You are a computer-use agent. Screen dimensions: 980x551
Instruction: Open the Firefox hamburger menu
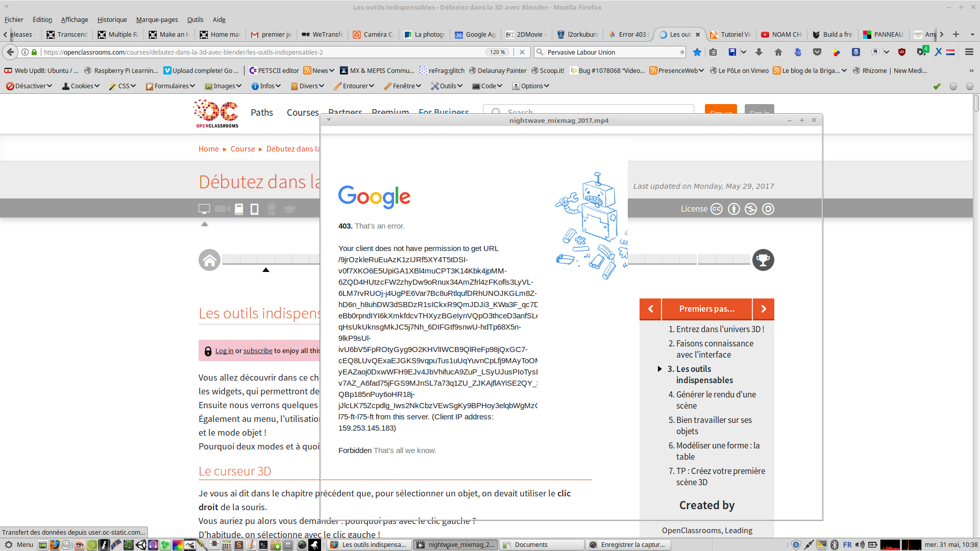point(969,52)
